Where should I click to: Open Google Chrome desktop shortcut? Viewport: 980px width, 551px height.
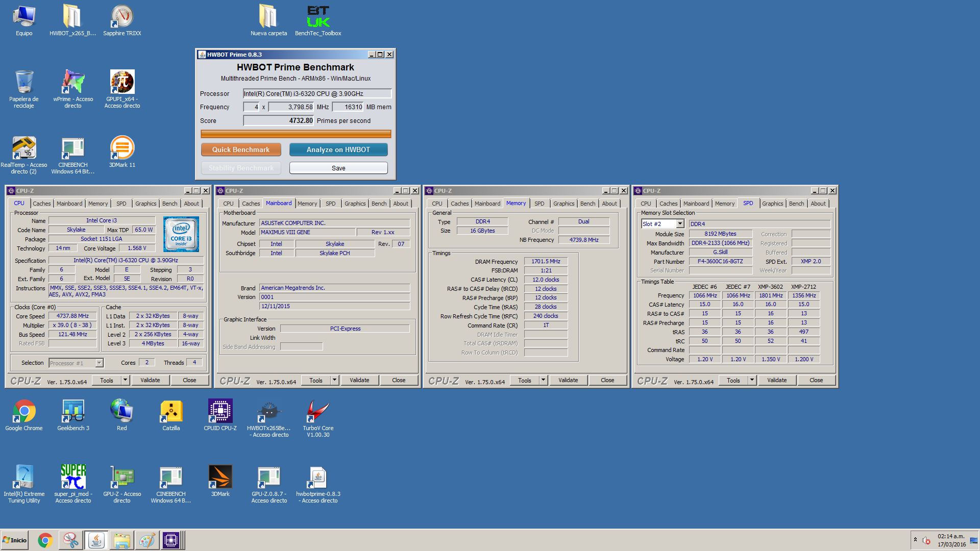click(x=24, y=415)
